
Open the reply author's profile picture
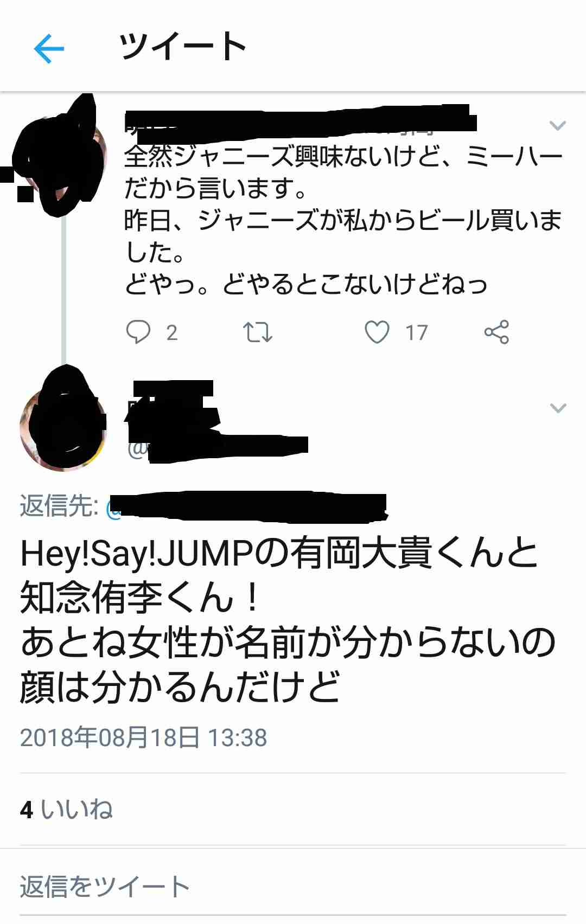62,427
